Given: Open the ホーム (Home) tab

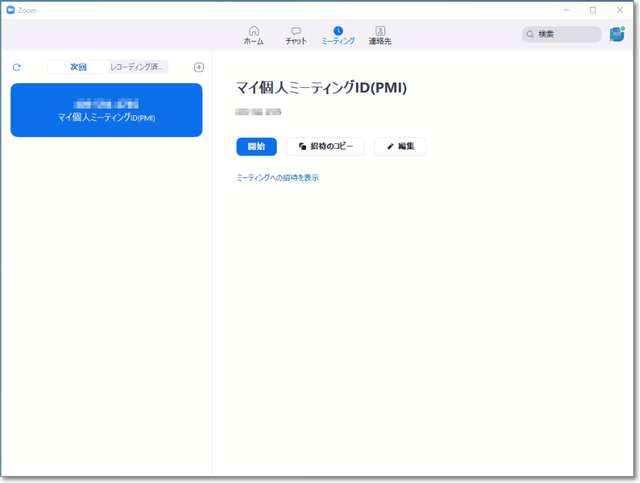Looking at the screenshot, I should pos(254,36).
